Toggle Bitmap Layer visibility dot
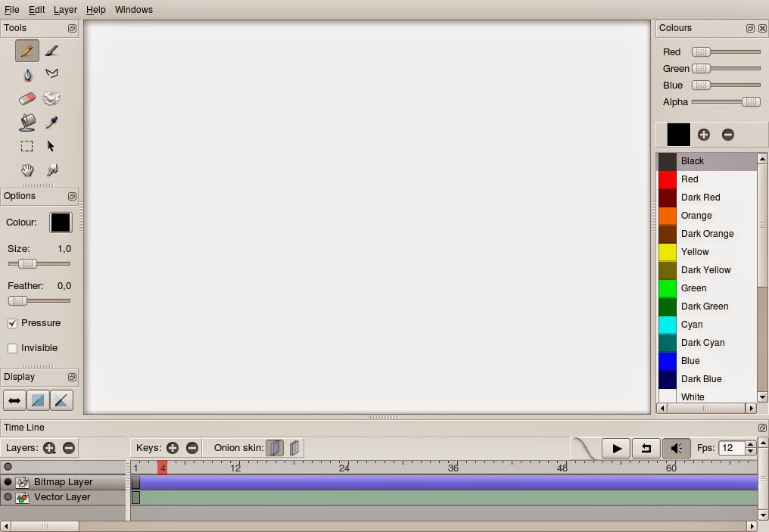769x532 pixels. [x=8, y=482]
